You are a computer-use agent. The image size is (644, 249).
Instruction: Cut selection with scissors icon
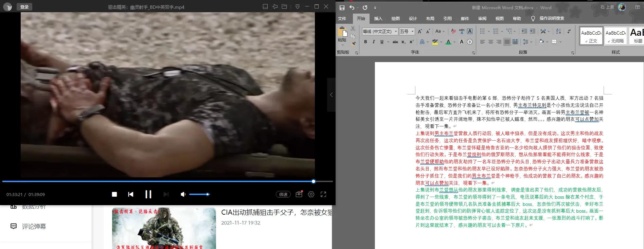coord(353,29)
